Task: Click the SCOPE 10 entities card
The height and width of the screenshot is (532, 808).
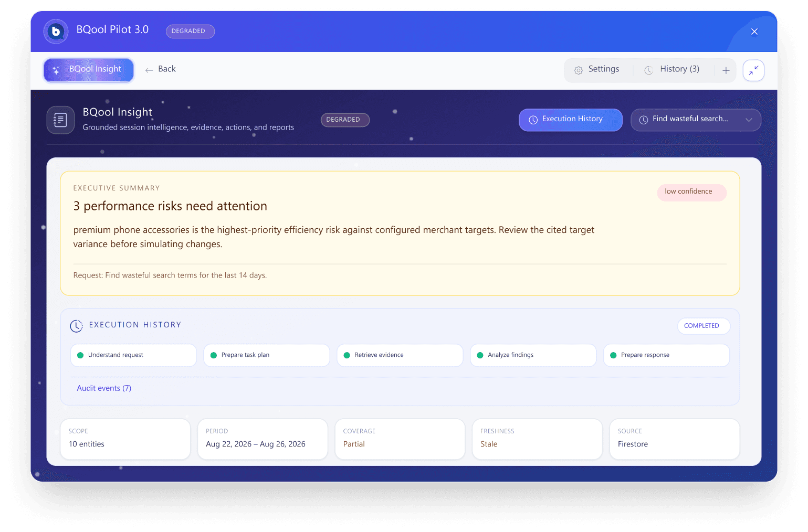Action: [x=125, y=439]
